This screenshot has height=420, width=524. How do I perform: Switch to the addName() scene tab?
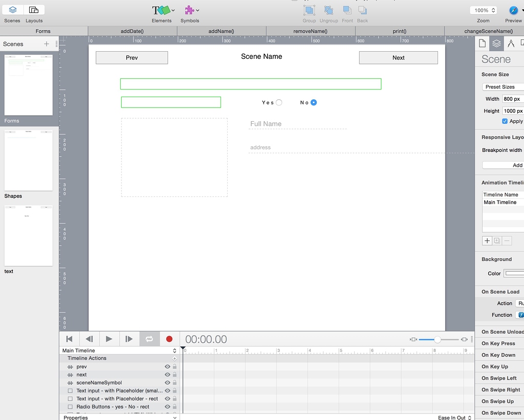(221, 31)
